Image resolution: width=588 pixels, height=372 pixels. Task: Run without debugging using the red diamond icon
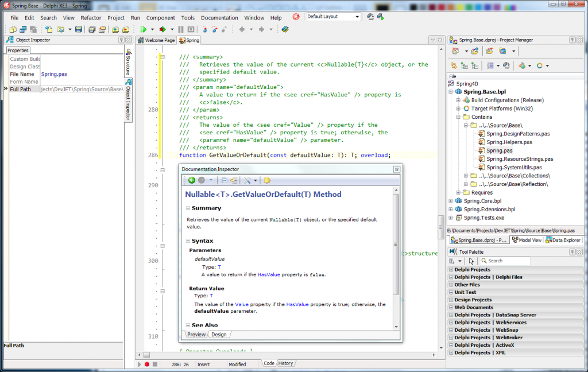(x=161, y=28)
